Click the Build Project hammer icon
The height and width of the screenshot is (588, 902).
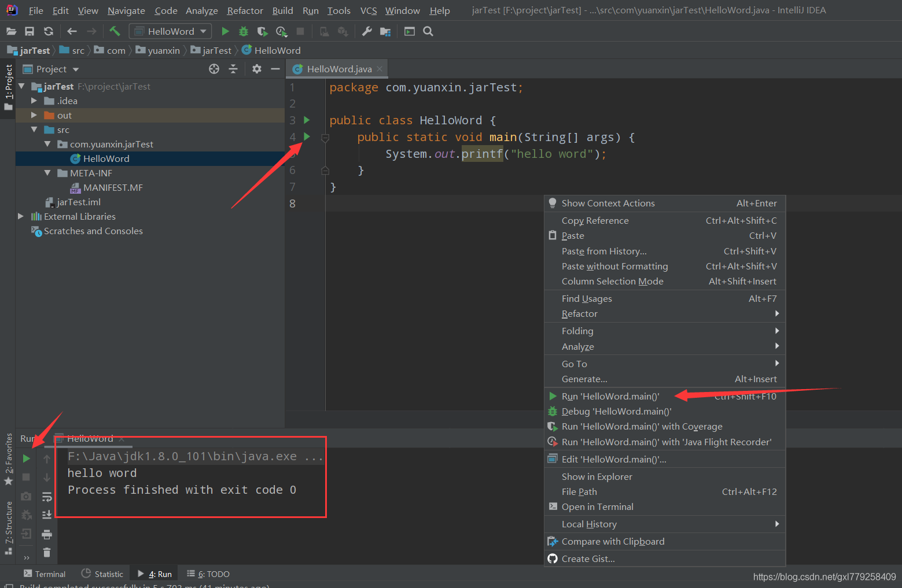(x=115, y=31)
